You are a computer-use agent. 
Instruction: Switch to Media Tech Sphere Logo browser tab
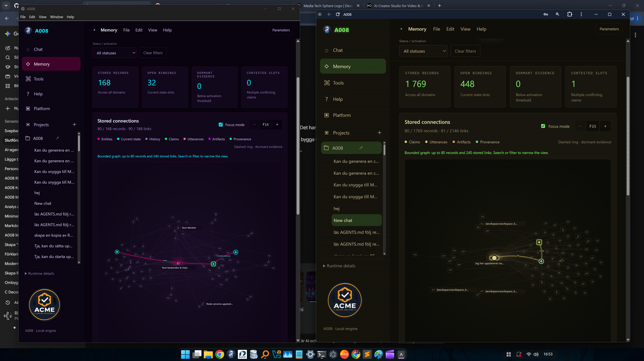click(x=328, y=5)
